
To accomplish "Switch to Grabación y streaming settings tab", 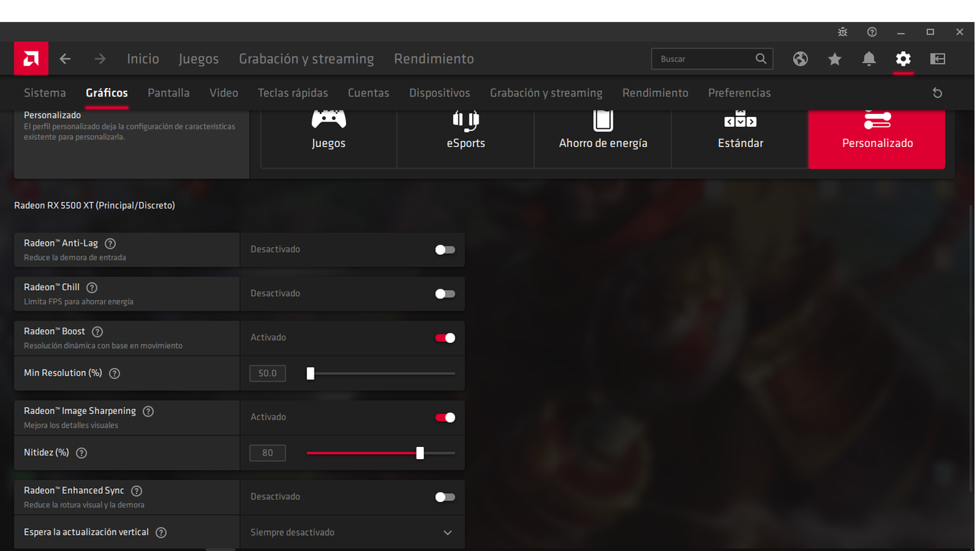I will coord(546,93).
